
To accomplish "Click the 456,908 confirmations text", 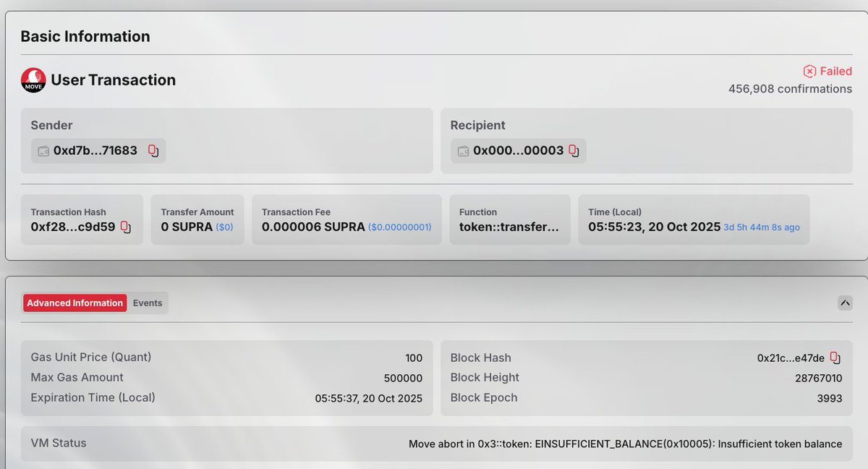I will 790,89.
